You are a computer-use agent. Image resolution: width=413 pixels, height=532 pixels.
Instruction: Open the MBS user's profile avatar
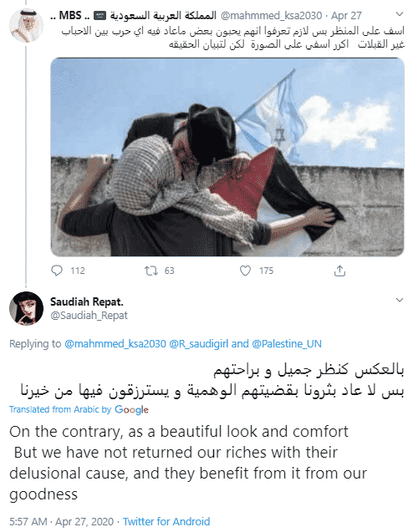pos(26,25)
